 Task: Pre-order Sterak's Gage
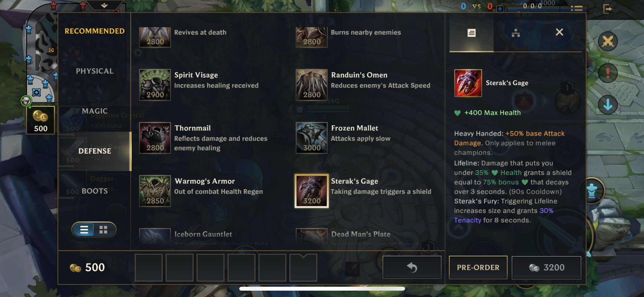tap(478, 267)
